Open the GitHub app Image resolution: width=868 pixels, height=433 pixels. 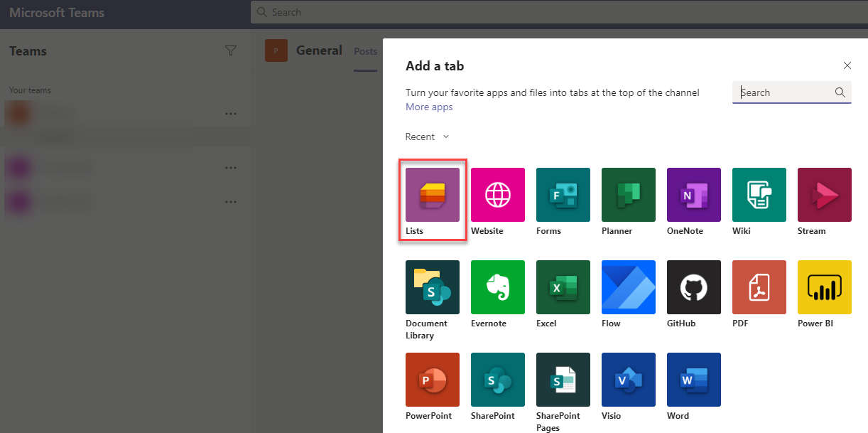click(693, 287)
